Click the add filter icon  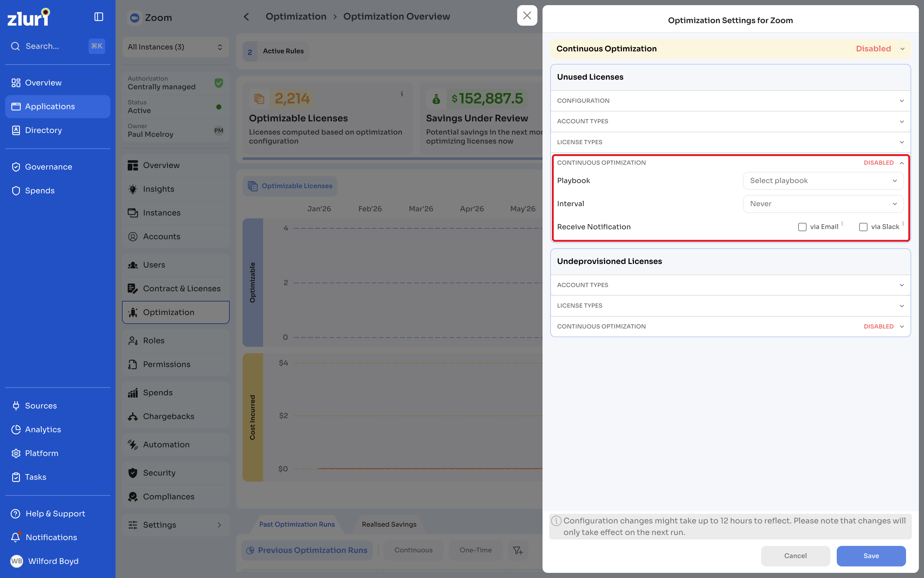click(518, 550)
